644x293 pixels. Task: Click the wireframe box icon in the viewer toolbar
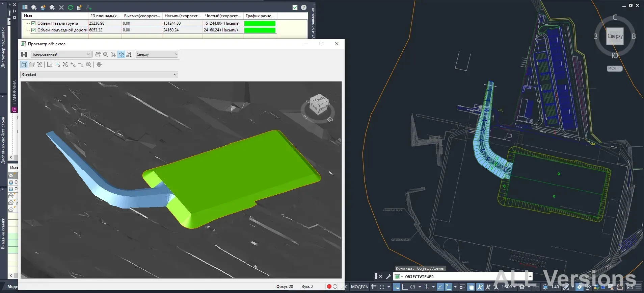[24, 65]
